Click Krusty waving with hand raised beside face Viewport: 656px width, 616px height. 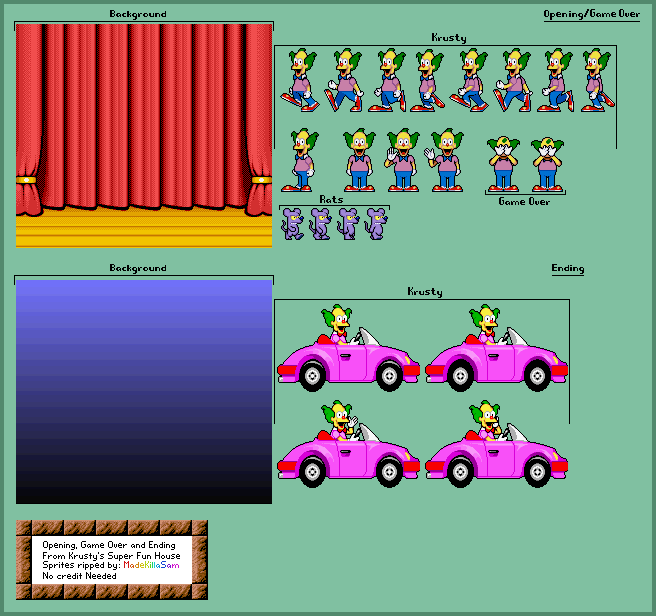pos(402,160)
